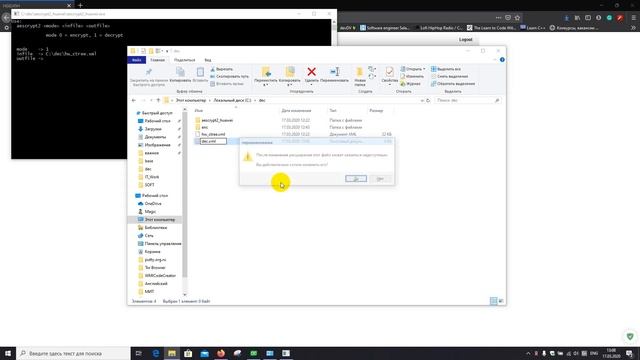Open Панель управления in the navigation pane

(x=163, y=244)
